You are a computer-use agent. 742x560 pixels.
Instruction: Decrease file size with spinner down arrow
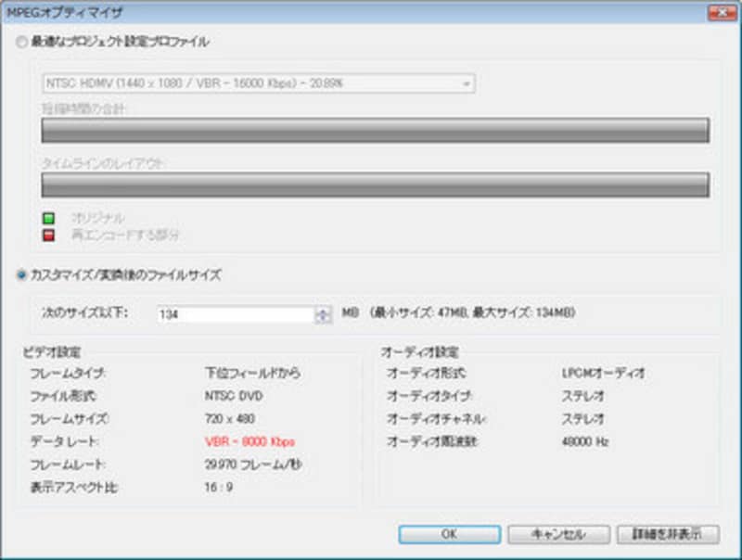coord(323,320)
